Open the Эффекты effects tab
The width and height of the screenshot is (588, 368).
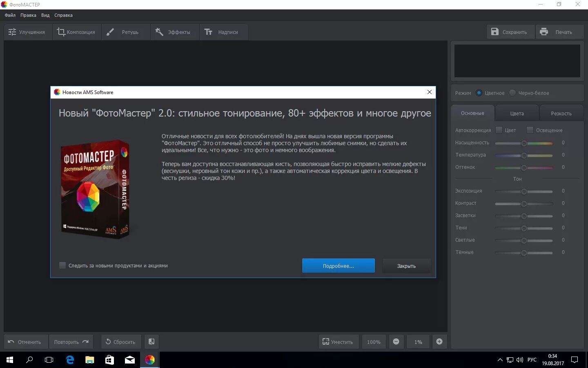(x=175, y=32)
